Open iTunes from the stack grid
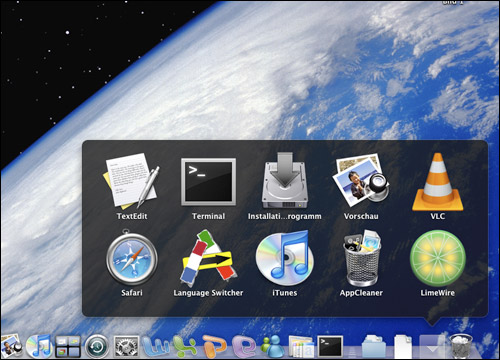This screenshot has height=360, width=500. (x=284, y=258)
